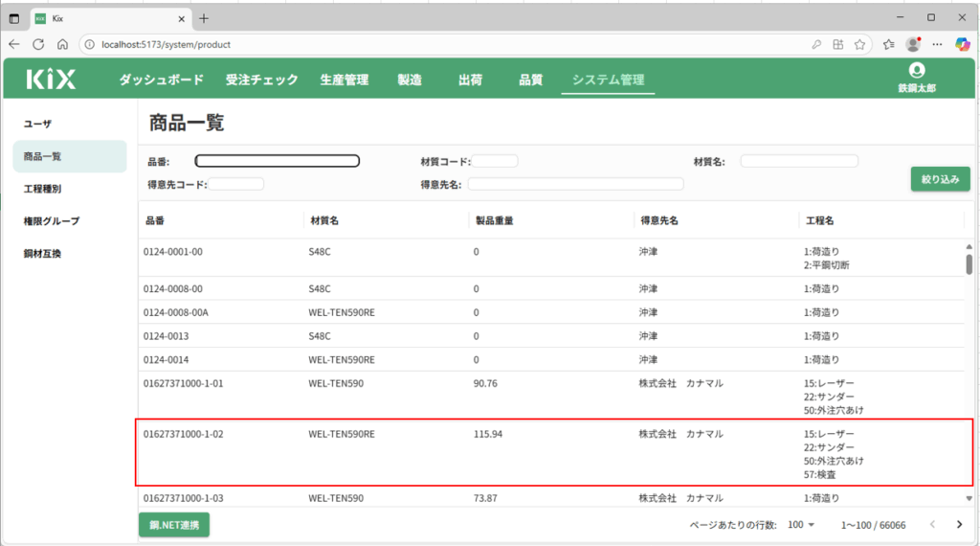
Task: Go to browser home page icon
Action: click(62, 44)
